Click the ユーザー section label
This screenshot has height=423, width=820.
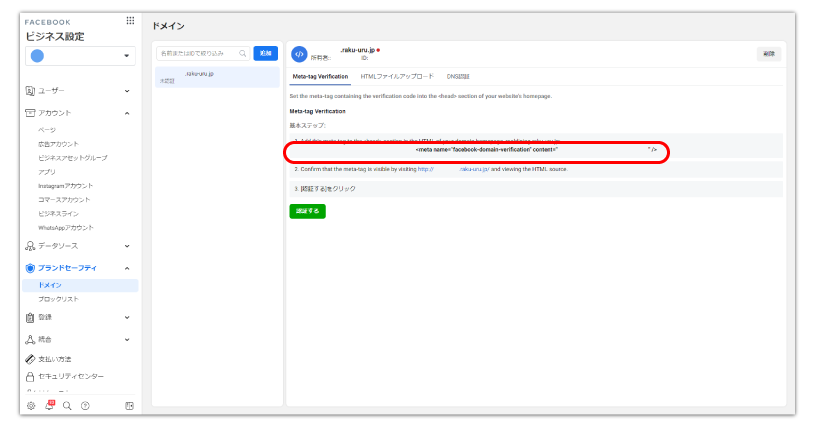[x=51, y=91]
